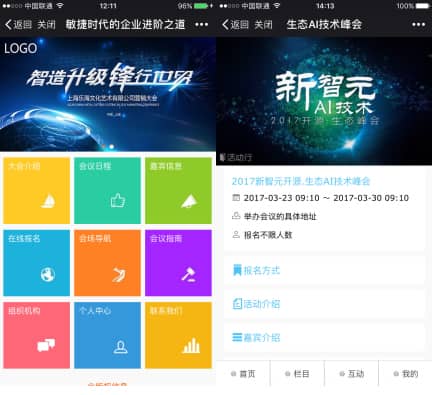
Task: Open more options on 敏捷时代的企业进阶之道 page
Action: 201,24
